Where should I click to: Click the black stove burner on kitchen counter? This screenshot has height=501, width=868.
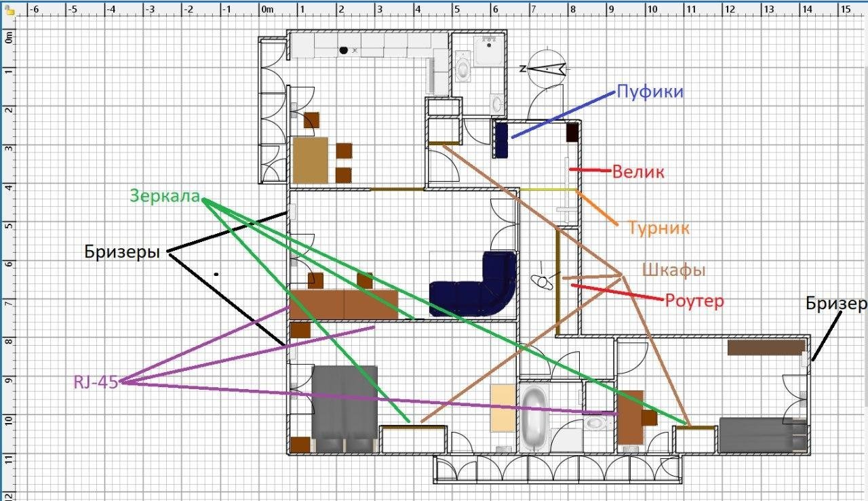pos(344,49)
